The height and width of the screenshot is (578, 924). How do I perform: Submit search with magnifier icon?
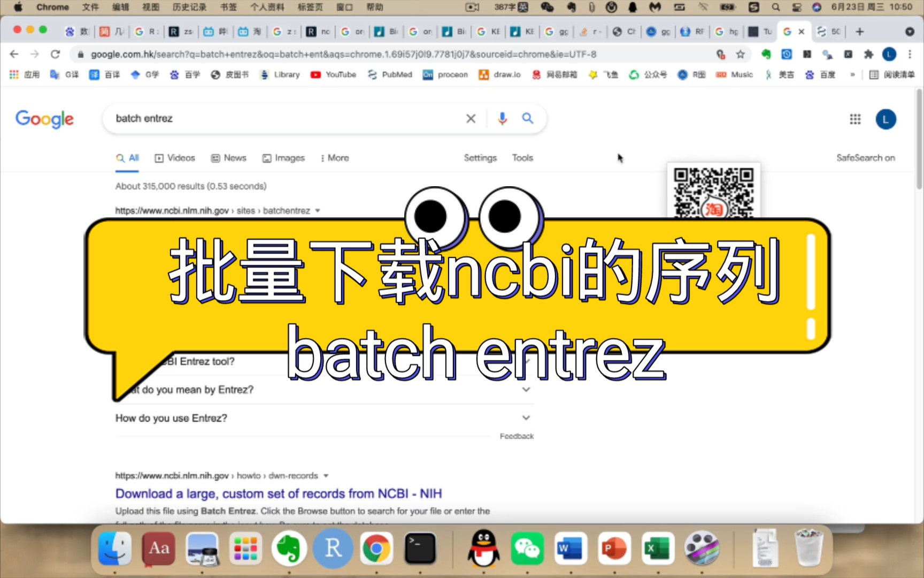coord(528,118)
